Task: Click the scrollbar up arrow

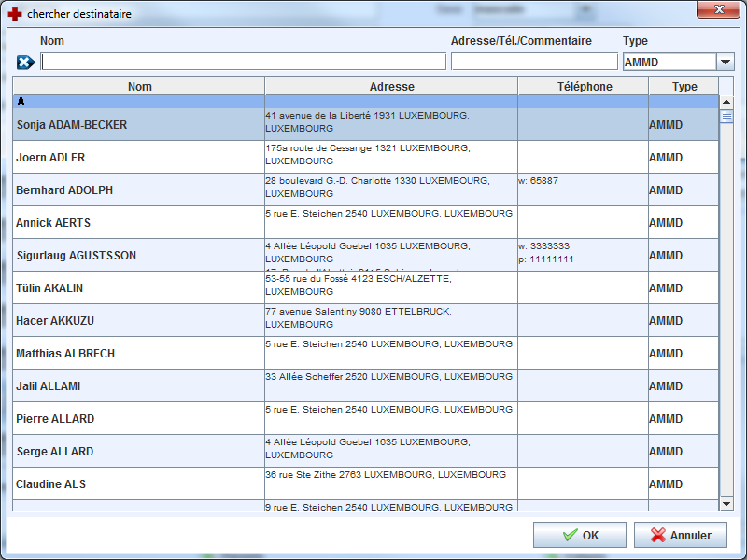Action: coord(726,101)
